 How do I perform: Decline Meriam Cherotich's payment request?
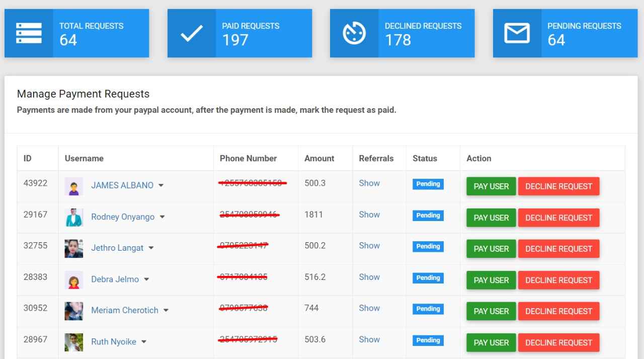[558, 311]
